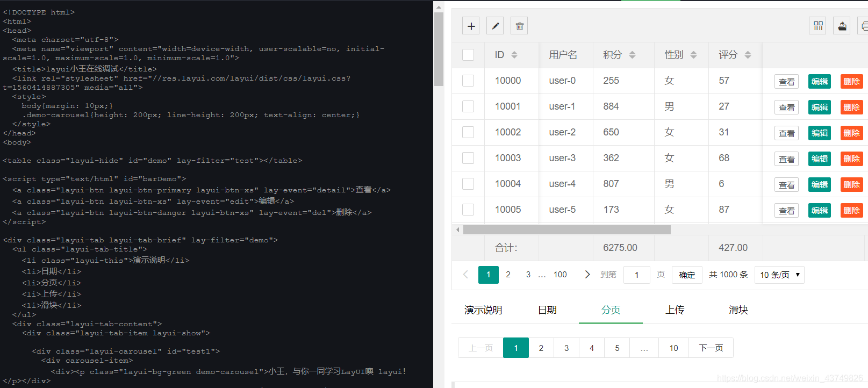Screen dimensions: 868x388
Task: Open the 滑块 tab
Action: (738, 310)
